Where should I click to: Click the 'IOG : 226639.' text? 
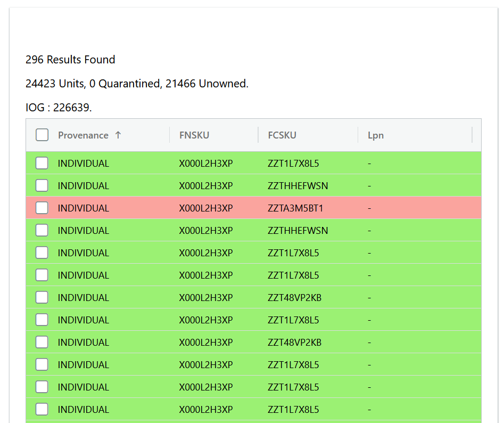point(59,108)
